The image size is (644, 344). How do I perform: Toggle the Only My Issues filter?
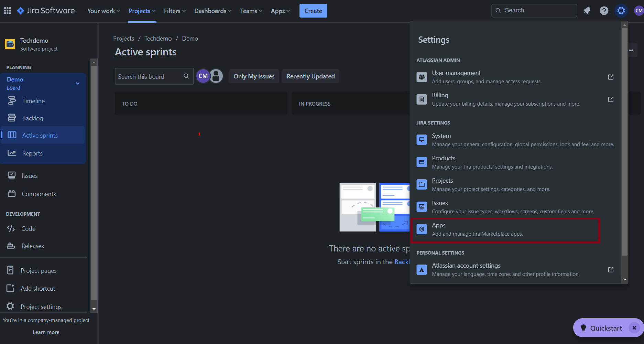tap(254, 76)
